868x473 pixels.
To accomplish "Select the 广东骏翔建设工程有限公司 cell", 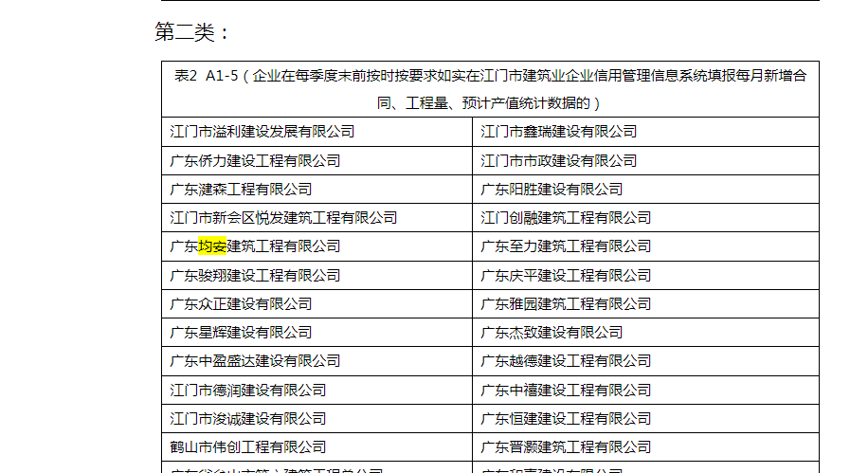I will coord(255,276).
